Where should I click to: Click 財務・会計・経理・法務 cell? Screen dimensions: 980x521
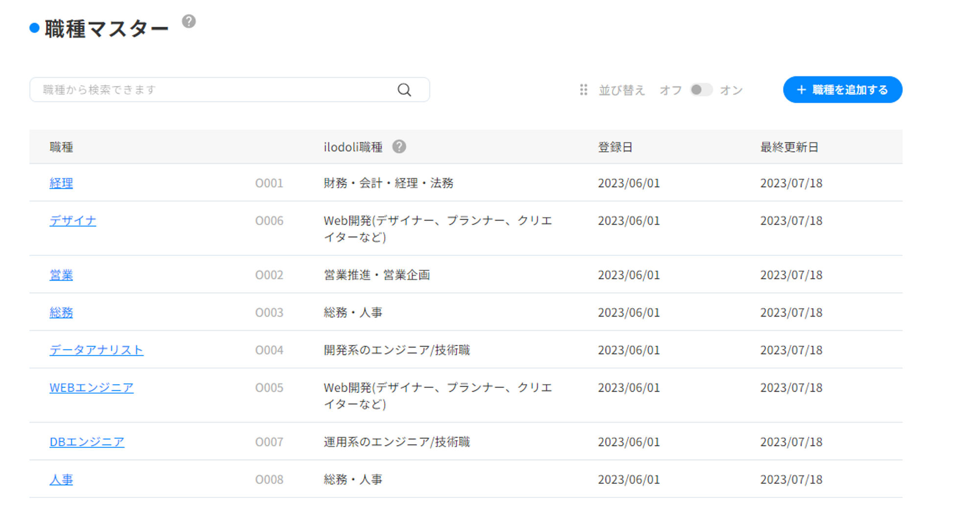point(389,183)
